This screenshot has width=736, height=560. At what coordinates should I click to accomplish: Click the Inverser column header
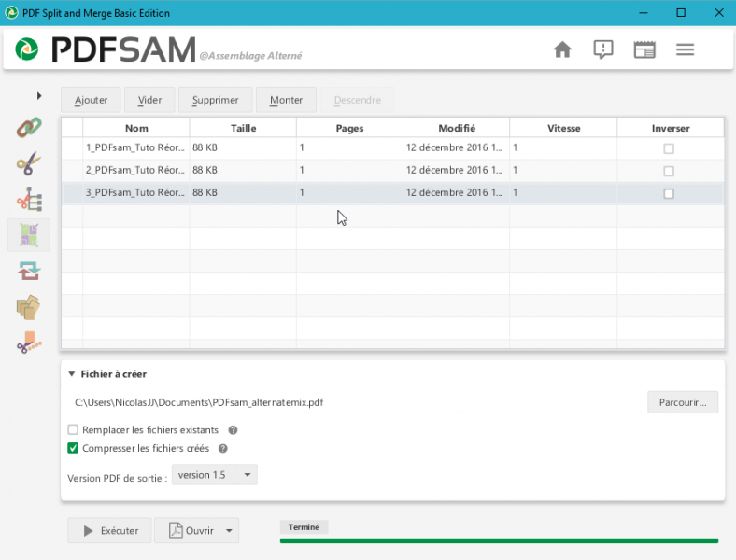[x=671, y=128]
